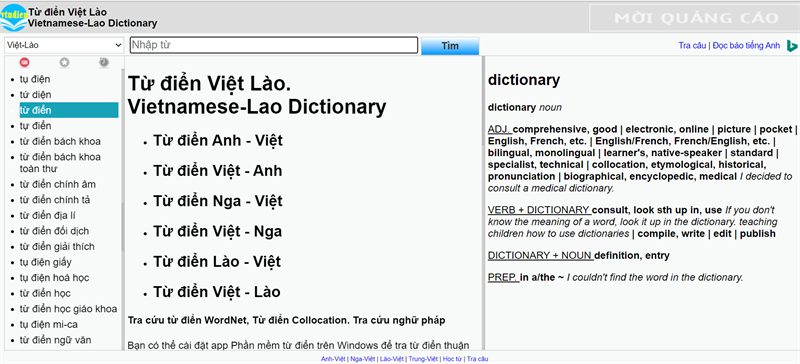Image resolution: width=800 pixels, height=364 pixels.
Task: Open the Việt-Lào dictionary dropdown
Action: tap(64, 45)
